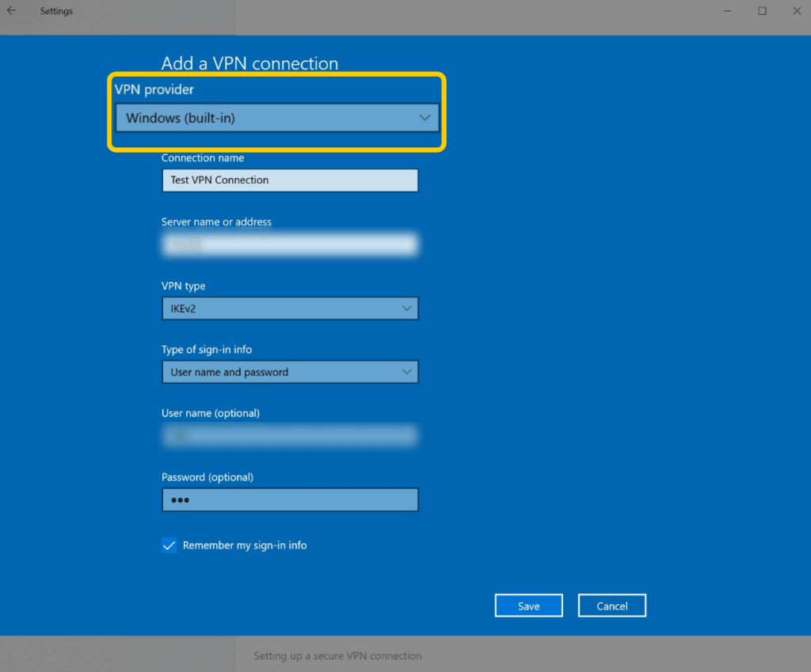The width and height of the screenshot is (811, 672).
Task: Open "Setting up a secure VPN connection" link
Action: pos(337,656)
